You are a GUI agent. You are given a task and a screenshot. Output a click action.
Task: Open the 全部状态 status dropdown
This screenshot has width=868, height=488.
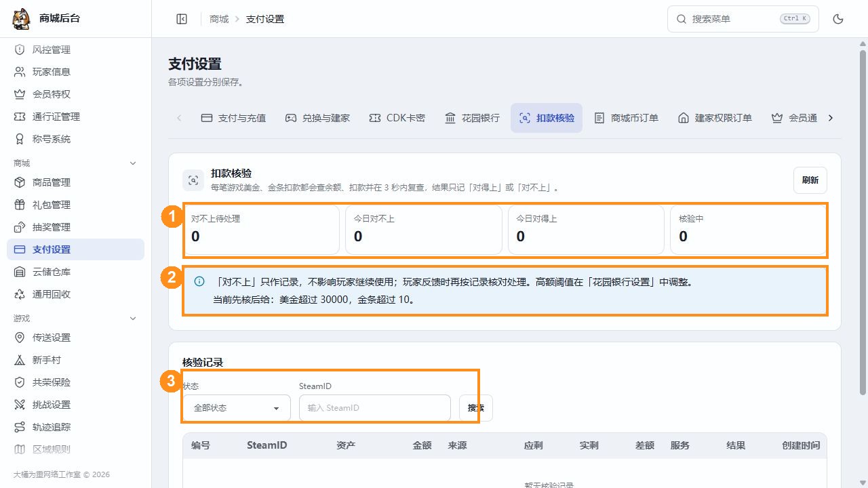237,408
